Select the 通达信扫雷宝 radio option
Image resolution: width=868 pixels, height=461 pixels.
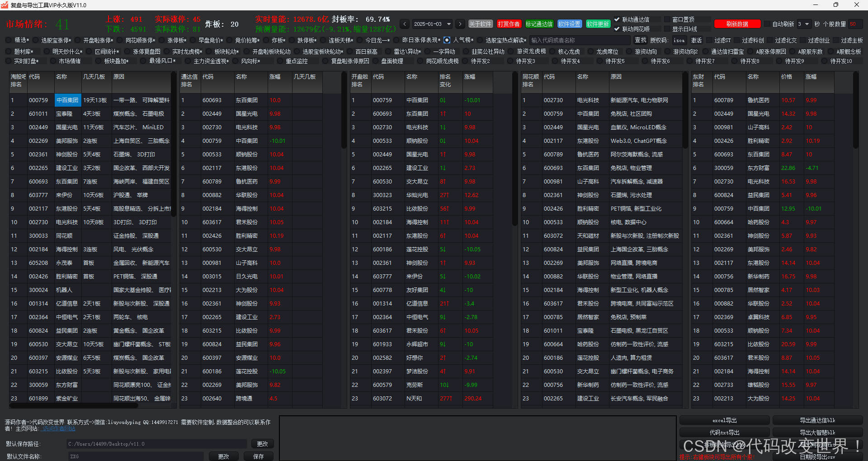coord(704,52)
